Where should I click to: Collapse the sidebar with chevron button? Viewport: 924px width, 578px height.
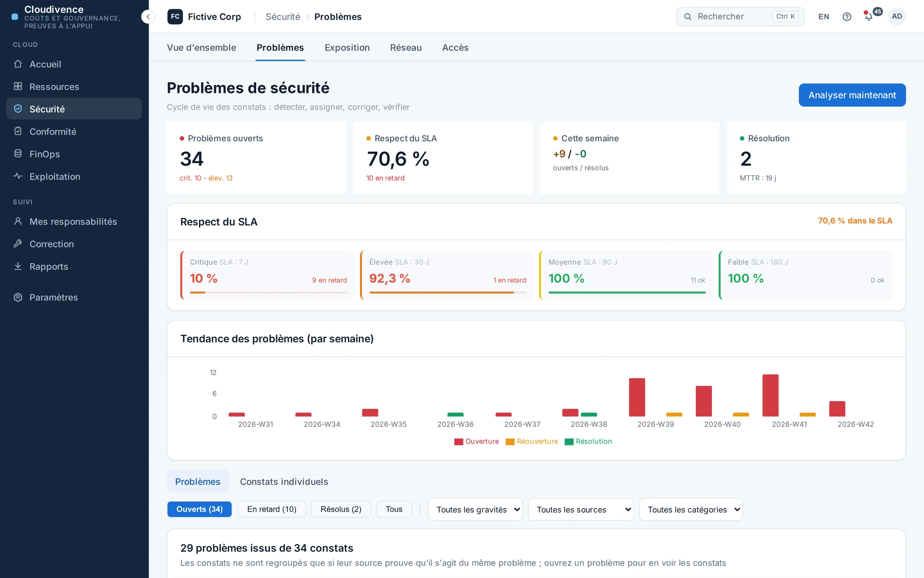[x=148, y=17]
